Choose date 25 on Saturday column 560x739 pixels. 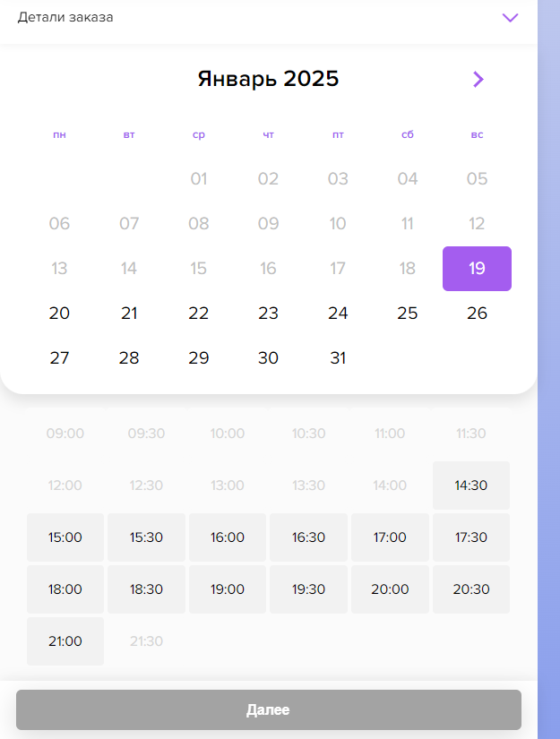coord(408,314)
